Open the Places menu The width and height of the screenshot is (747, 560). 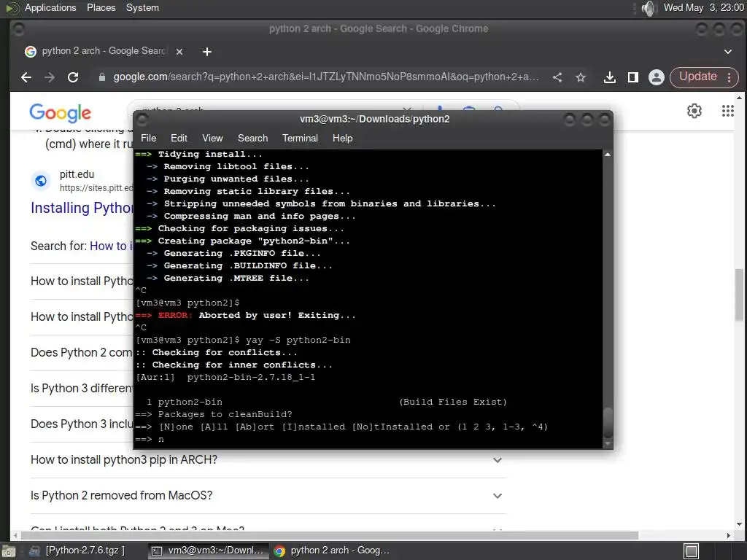pyautogui.click(x=101, y=7)
